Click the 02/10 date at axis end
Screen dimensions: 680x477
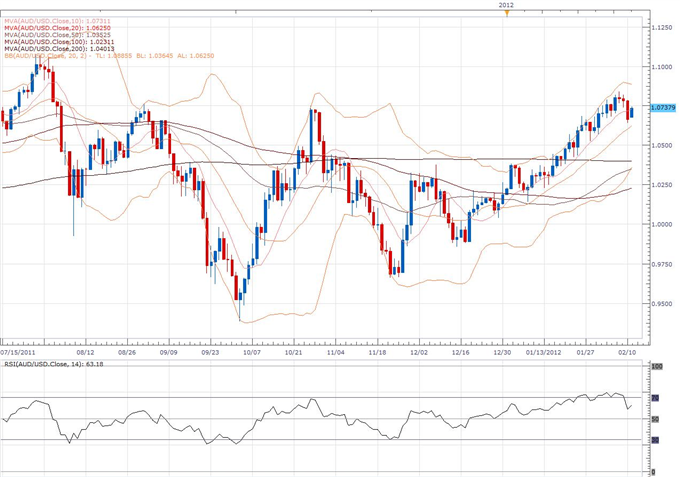pos(630,352)
